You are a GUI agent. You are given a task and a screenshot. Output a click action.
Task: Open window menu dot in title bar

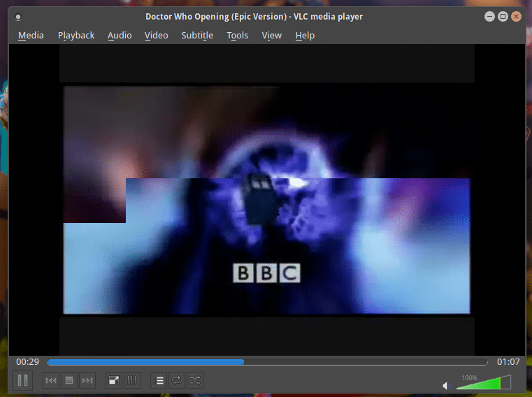coord(18,17)
